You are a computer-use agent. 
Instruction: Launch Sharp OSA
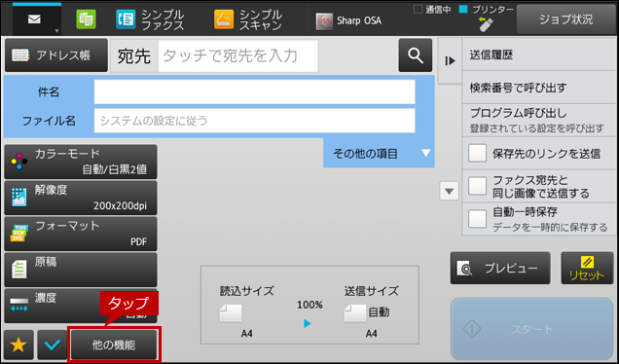coord(348,20)
